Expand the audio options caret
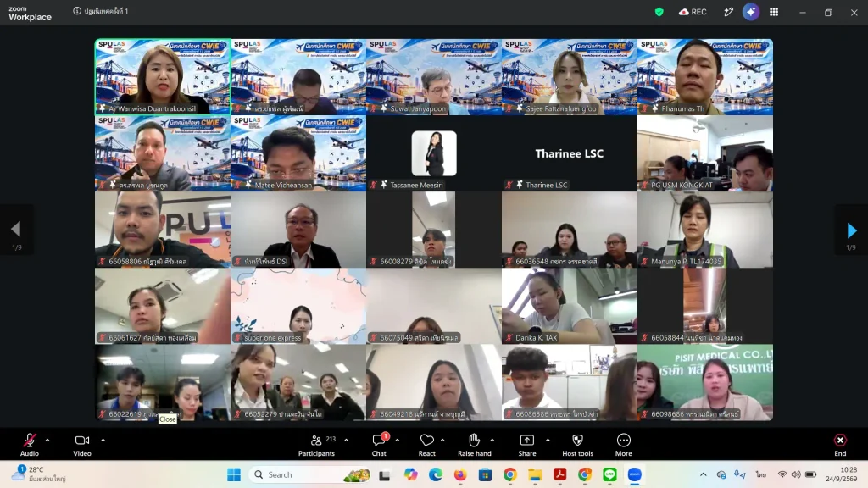The width and height of the screenshot is (868, 488). (47, 441)
